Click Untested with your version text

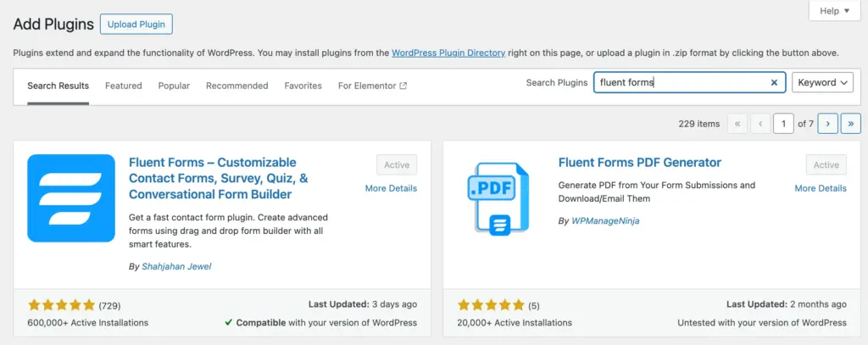point(762,322)
